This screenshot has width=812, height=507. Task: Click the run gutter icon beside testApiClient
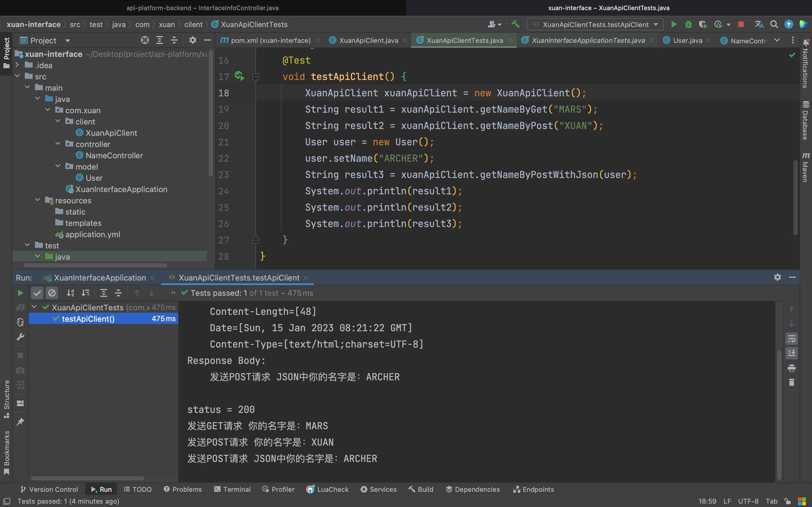(239, 76)
